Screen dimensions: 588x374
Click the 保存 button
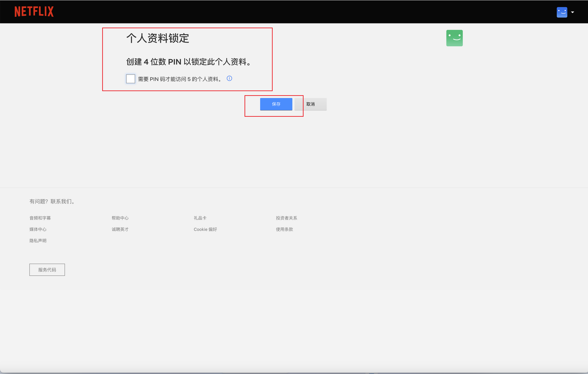[x=276, y=104]
